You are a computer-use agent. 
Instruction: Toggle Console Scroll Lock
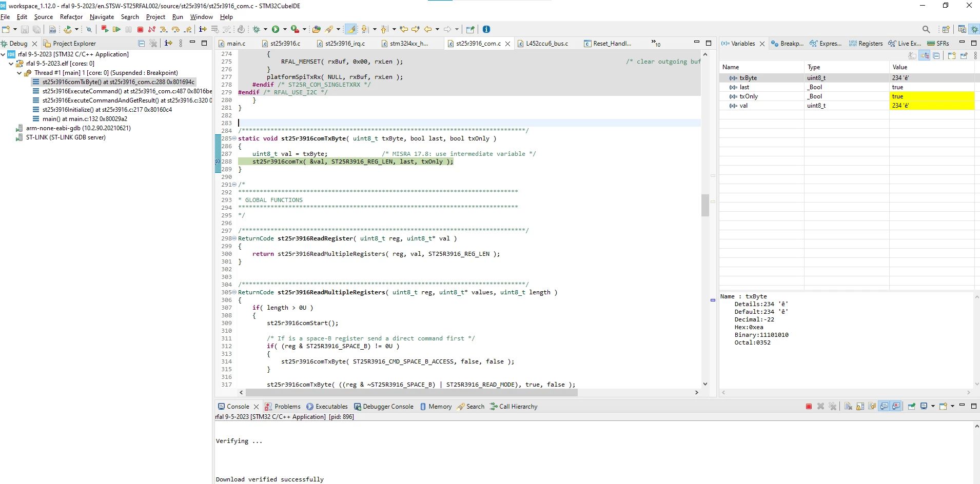[x=860, y=406]
